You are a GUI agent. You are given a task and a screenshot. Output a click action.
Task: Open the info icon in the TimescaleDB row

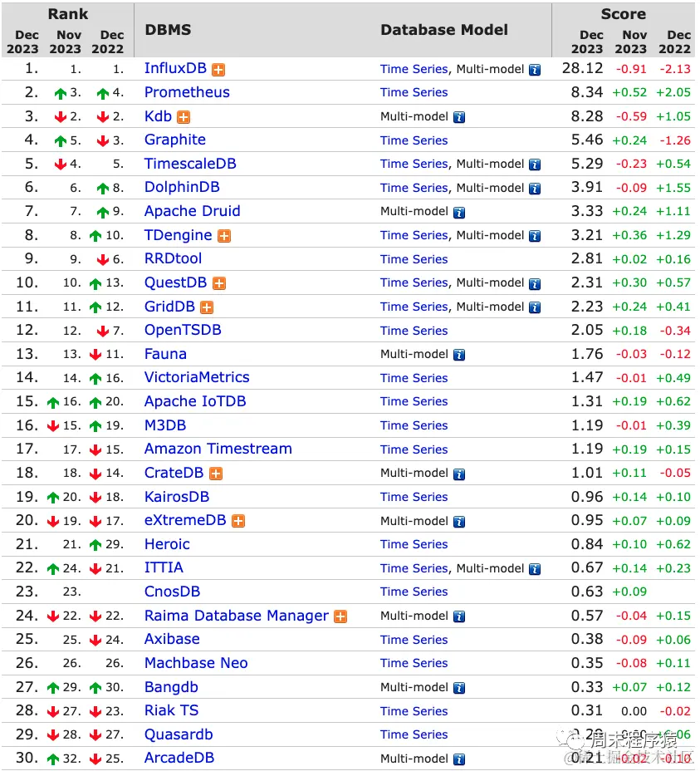(535, 165)
